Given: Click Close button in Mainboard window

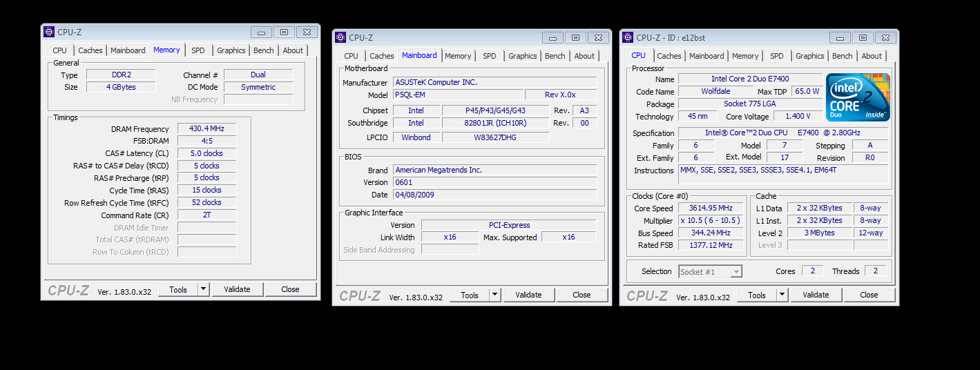Looking at the screenshot, I should pyautogui.click(x=582, y=295).
